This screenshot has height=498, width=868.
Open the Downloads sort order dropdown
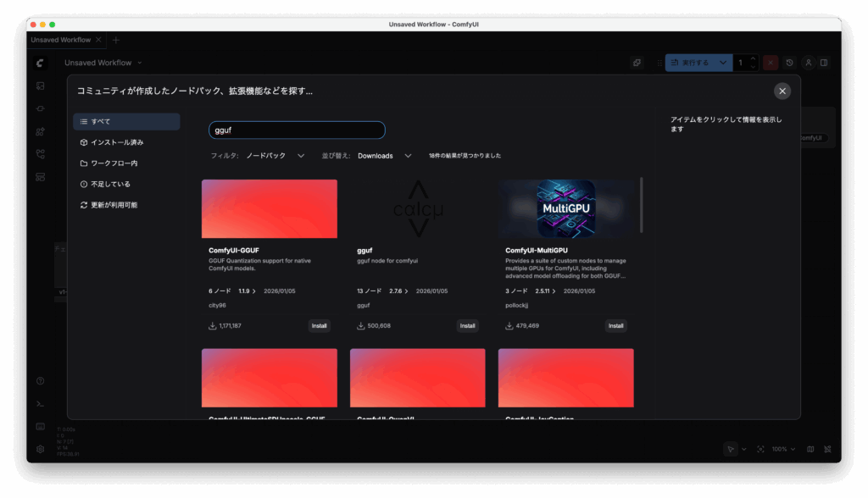384,156
